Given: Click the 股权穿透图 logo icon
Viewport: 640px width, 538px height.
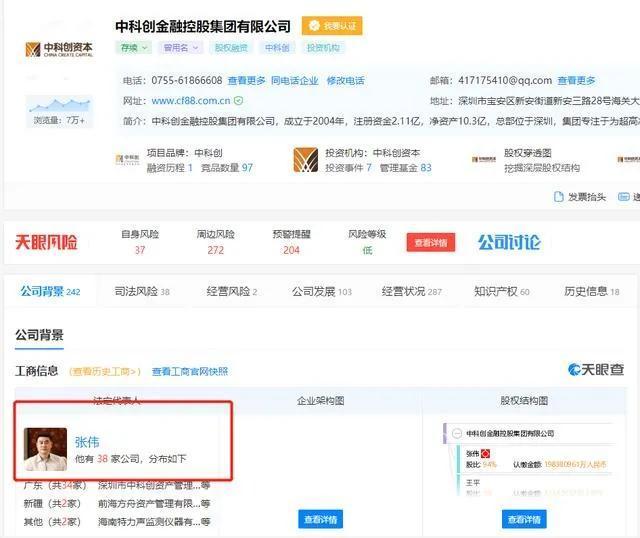Looking at the screenshot, I should point(484,159).
